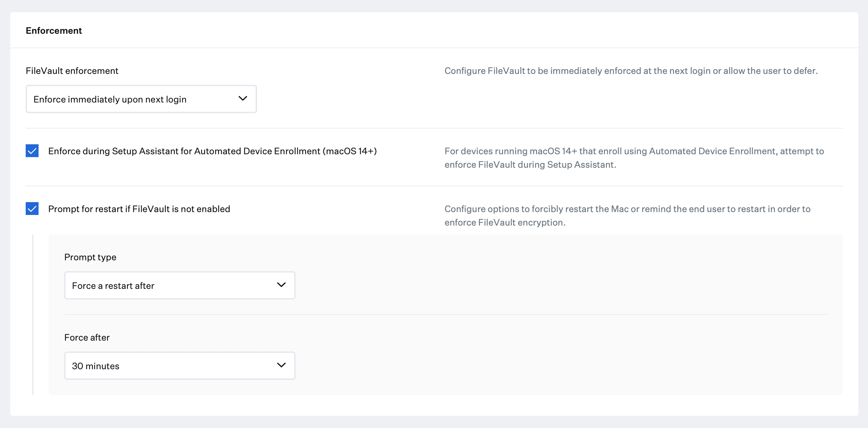Open the Prompt type dropdown
Viewport: 868px width, 428px height.
tap(180, 285)
